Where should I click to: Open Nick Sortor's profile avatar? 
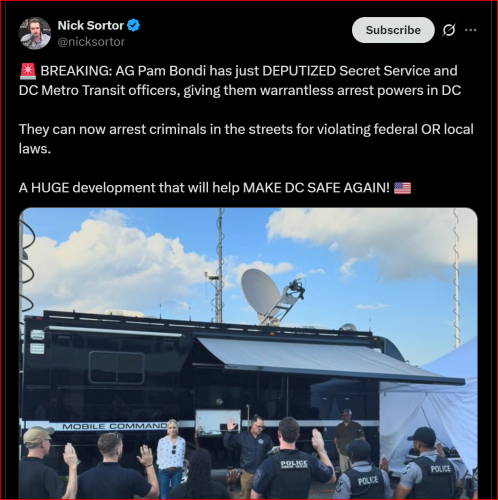tap(35, 33)
